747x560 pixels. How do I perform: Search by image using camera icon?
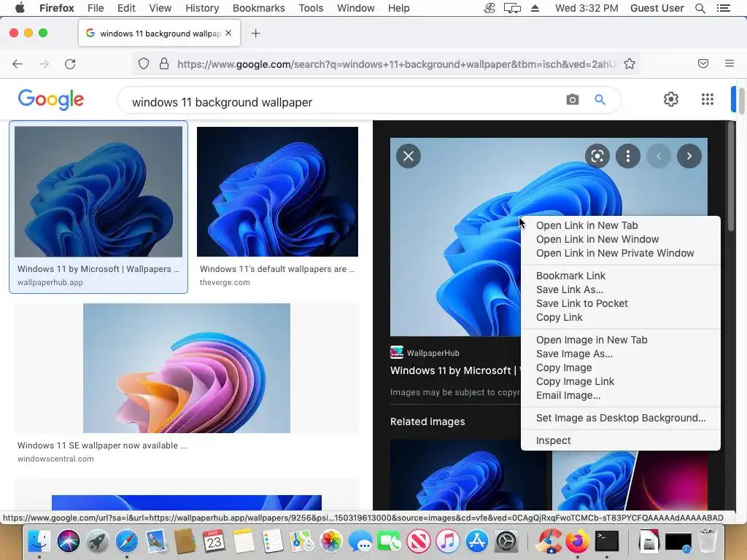[x=572, y=99]
